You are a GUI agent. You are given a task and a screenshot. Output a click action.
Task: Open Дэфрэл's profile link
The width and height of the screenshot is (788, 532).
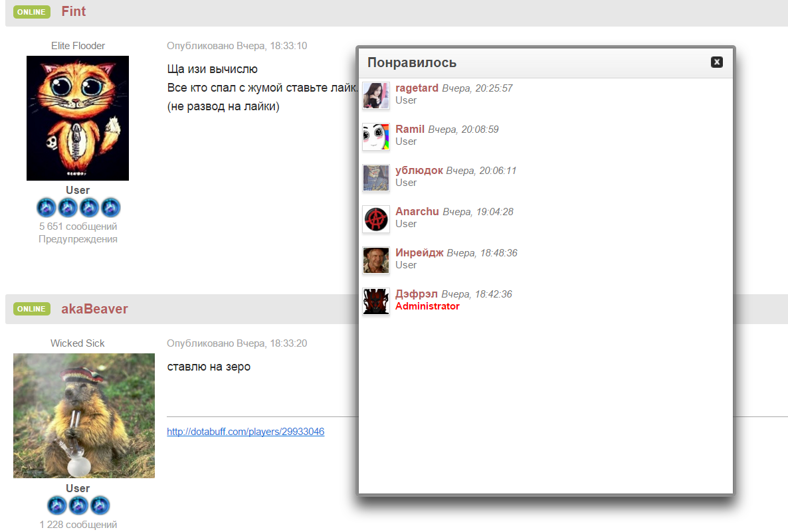pyautogui.click(x=416, y=294)
